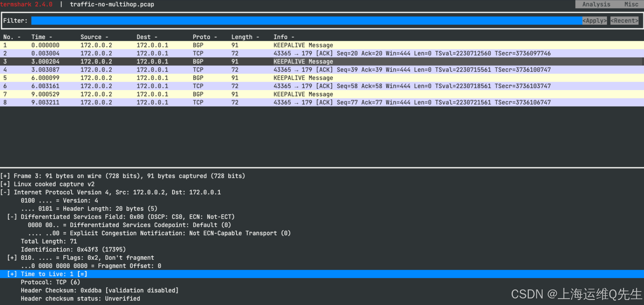Viewport: 644px width, 305px height.
Task: Sort packets by the Source column
Action: tap(94, 37)
